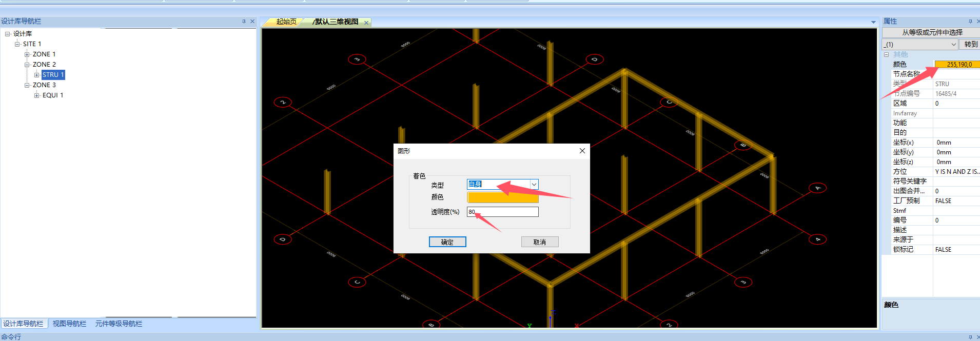This screenshot has height=341, width=980.
Task: Pin the 设计库导航栏 panel
Action: [x=244, y=22]
